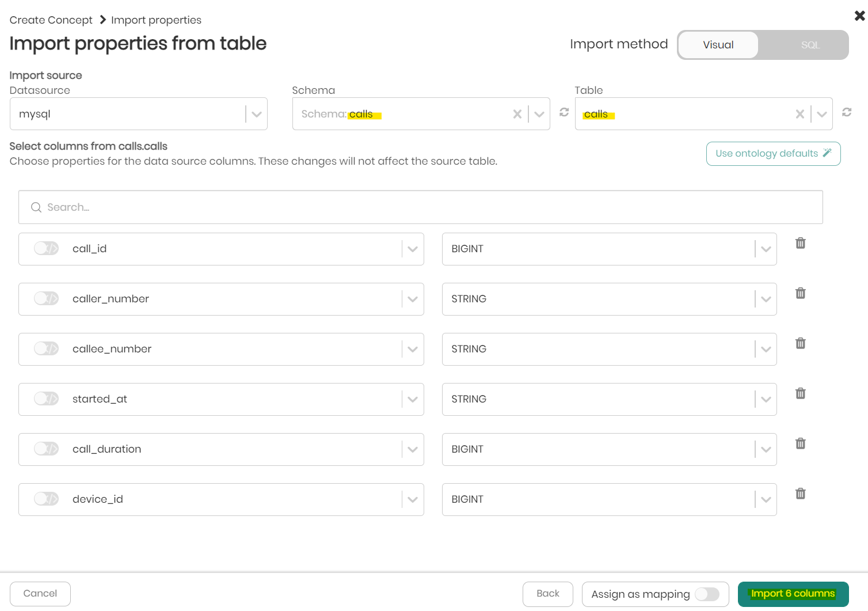This screenshot has height=611, width=868.
Task: Click trash icon for device_id column
Action: (x=800, y=494)
